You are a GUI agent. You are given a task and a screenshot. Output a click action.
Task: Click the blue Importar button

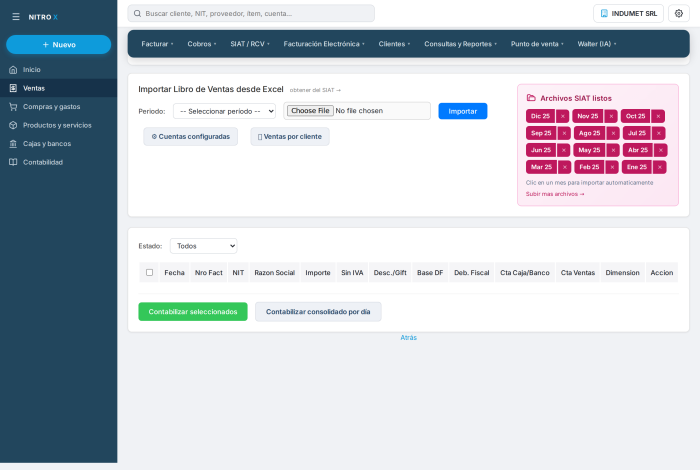462,111
